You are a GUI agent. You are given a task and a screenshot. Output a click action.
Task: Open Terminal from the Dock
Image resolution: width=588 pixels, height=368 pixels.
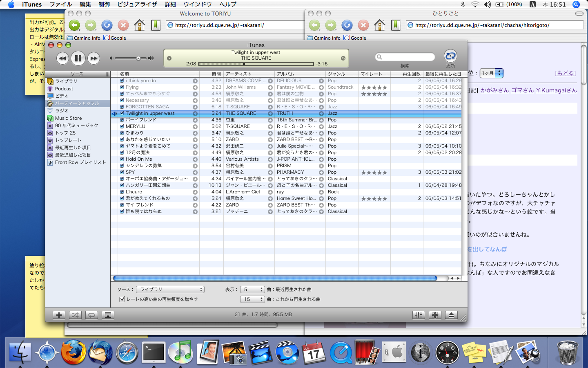tap(154, 352)
